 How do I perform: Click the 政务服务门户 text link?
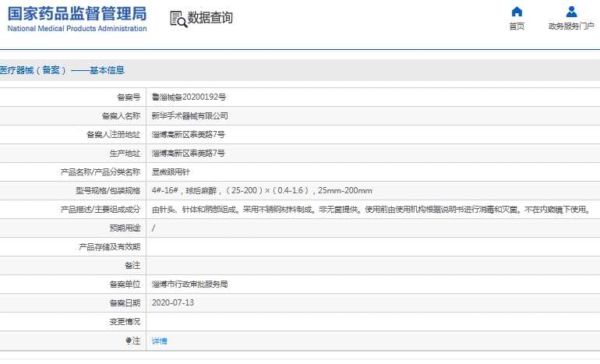tap(571, 26)
